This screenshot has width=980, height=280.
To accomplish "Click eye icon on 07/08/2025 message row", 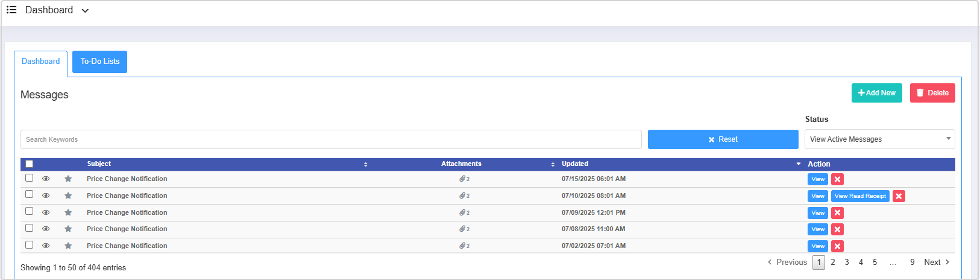I will pyautogui.click(x=46, y=229).
